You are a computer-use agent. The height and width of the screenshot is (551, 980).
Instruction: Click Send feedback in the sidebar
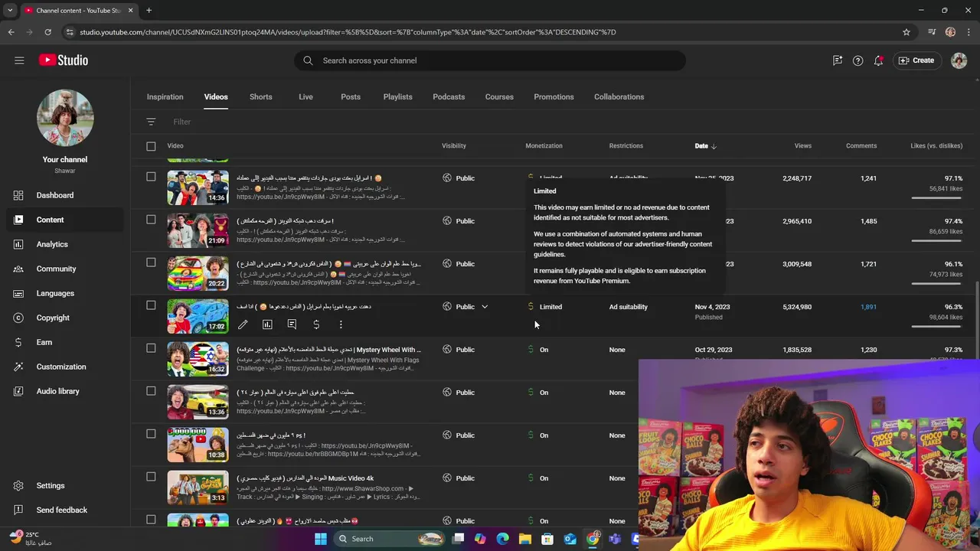pyautogui.click(x=61, y=510)
